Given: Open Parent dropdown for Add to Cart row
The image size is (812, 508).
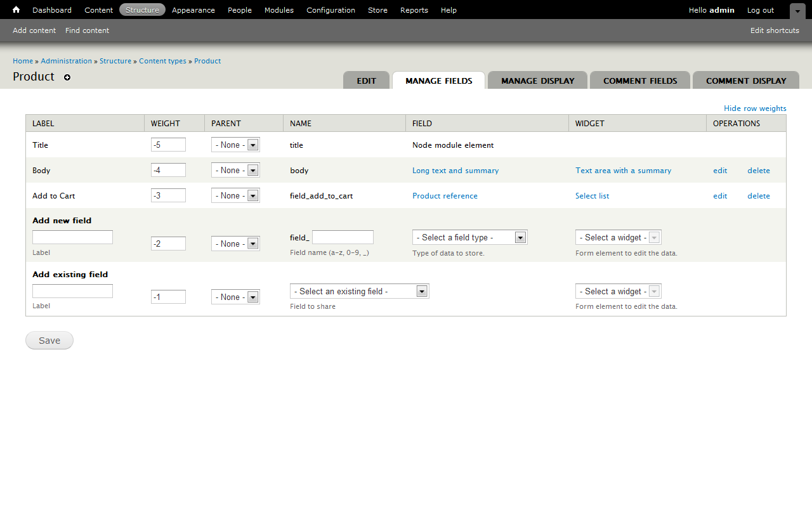Looking at the screenshot, I should click(x=235, y=196).
